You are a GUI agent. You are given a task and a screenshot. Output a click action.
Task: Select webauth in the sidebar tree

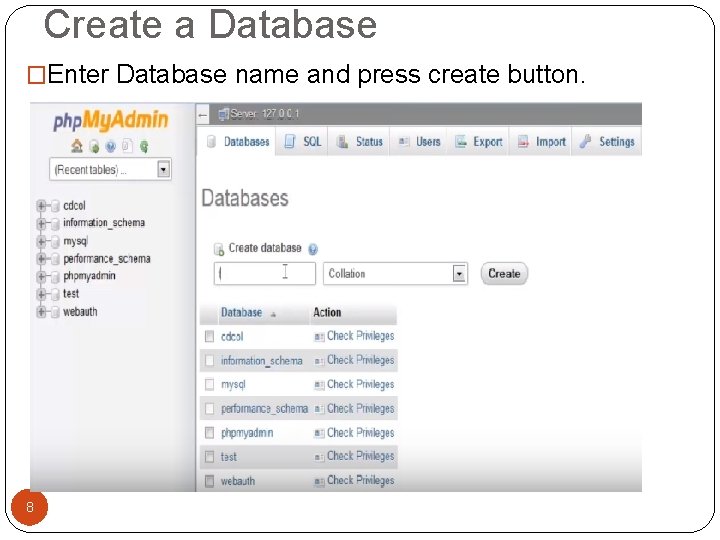(80, 312)
